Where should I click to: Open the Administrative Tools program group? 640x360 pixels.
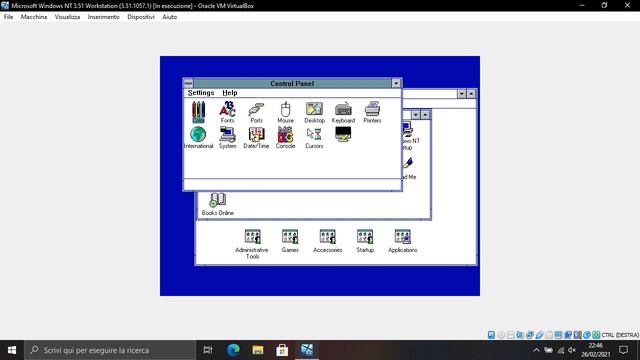[252, 244]
